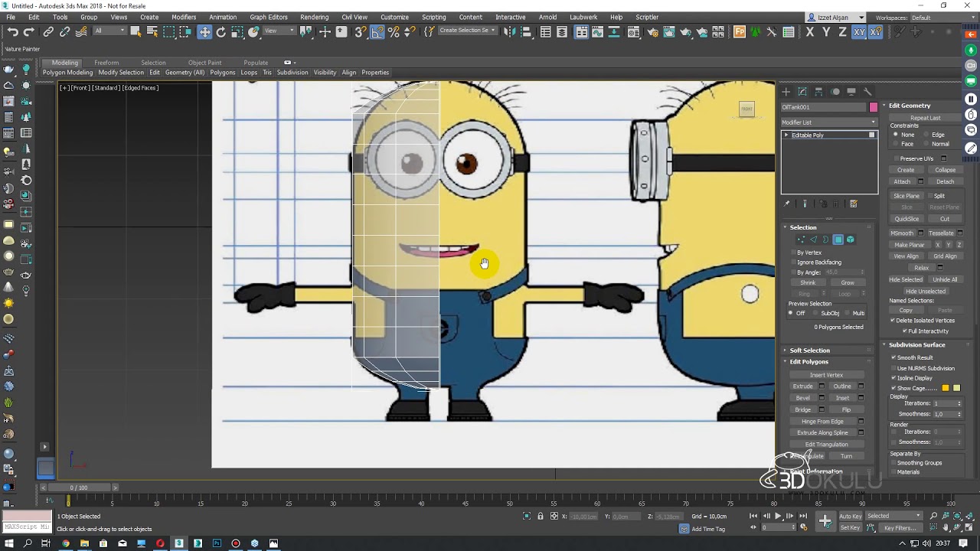Open the selection filter All dropdown
The height and width of the screenshot is (551, 980).
coord(109,31)
